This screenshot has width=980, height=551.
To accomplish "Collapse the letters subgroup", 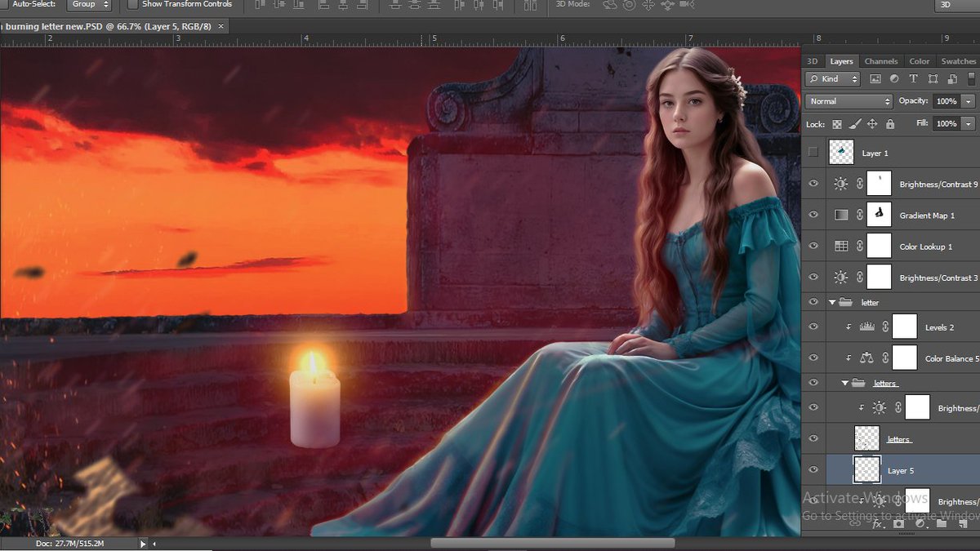I will coord(845,382).
